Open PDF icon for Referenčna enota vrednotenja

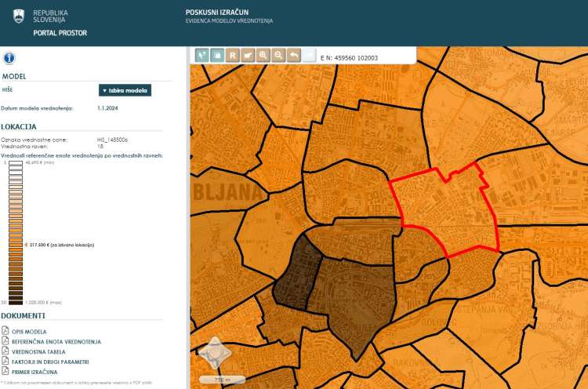click(5, 340)
